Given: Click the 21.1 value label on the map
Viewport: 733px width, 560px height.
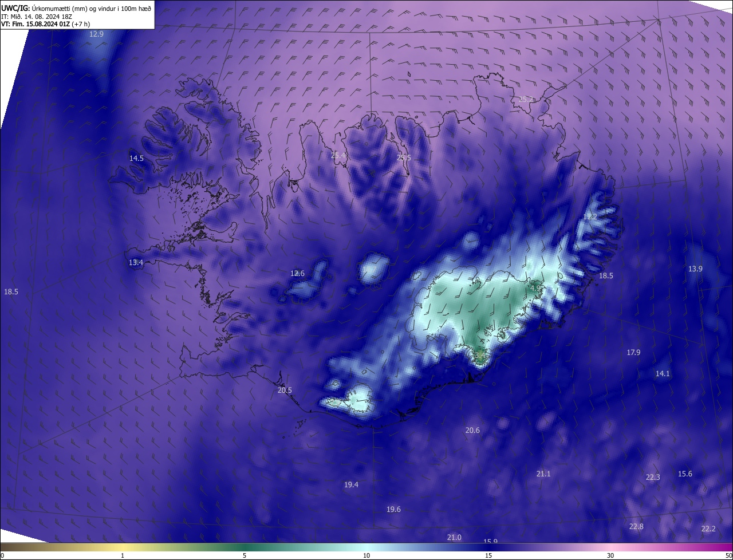Looking at the screenshot, I should point(543,474).
